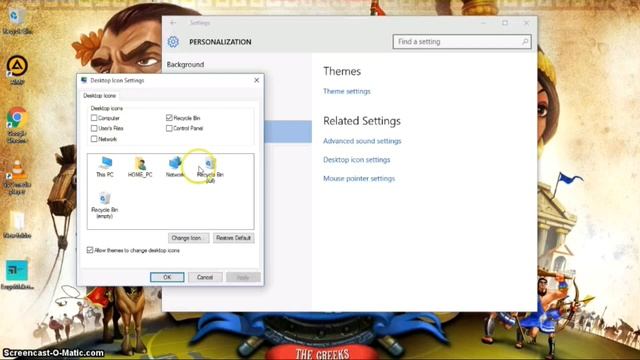This screenshot has height=360, width=640.
Task: Select the Network icon in preview list
Action: coord(175,167)
